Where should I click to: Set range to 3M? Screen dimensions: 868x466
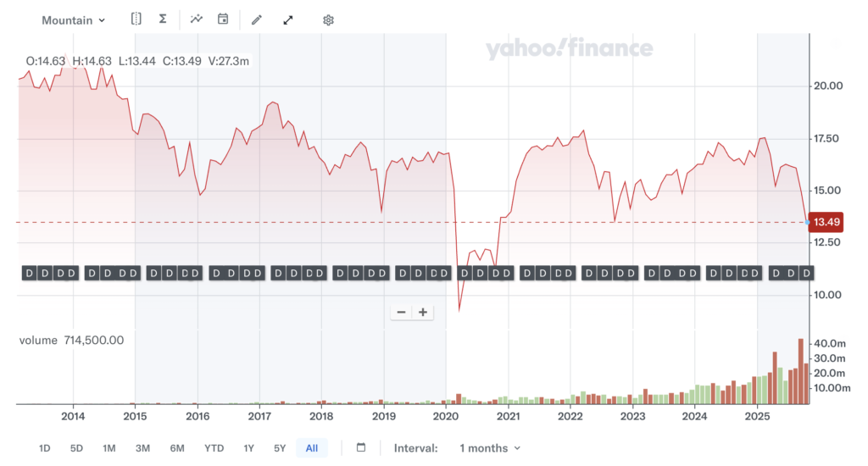pos(142,448)
